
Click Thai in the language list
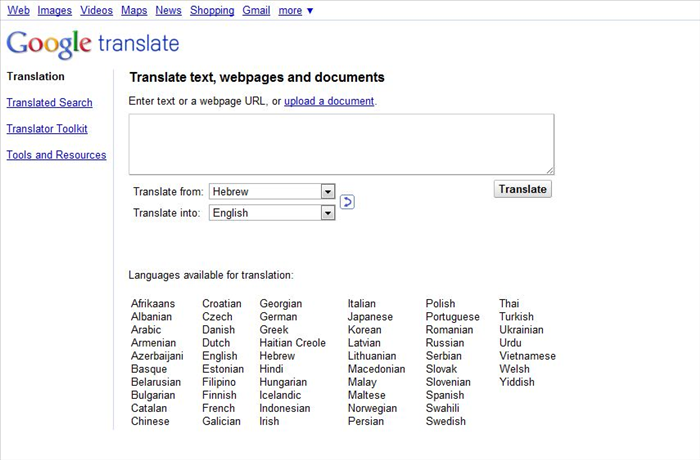509,304
